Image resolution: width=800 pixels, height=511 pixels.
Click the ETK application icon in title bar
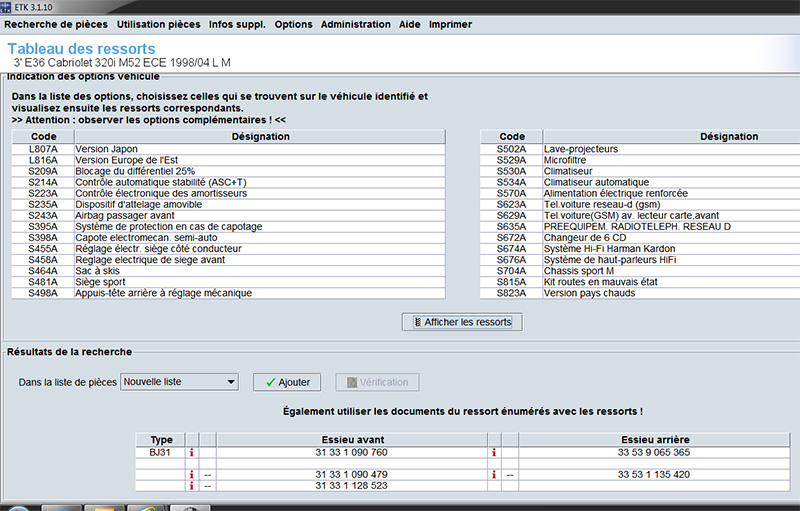coord(6,7)
